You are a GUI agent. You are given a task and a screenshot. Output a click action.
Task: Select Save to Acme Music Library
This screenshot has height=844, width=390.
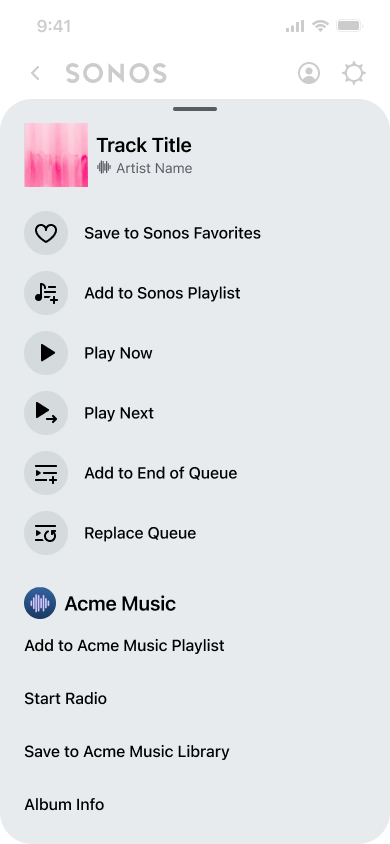127,751
